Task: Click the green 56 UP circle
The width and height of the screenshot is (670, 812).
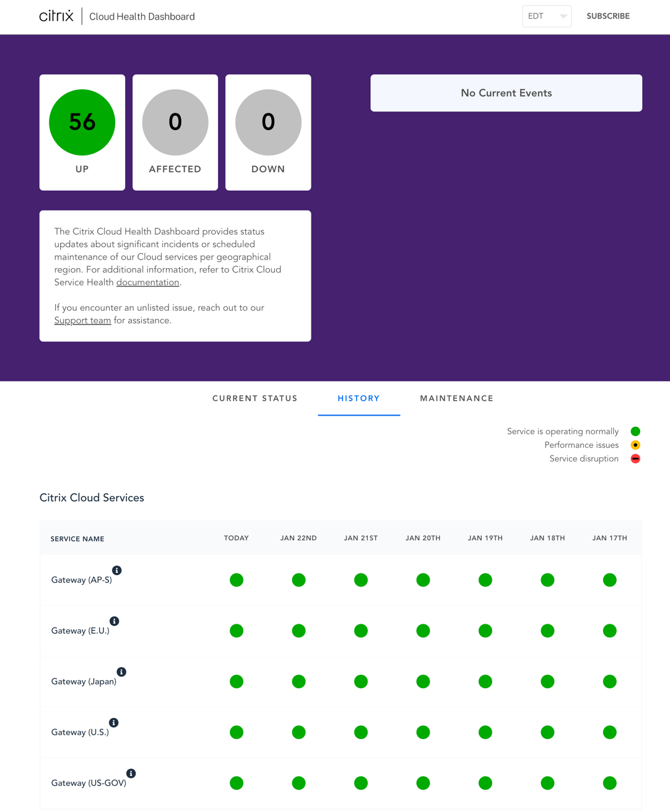Action: 82,122
